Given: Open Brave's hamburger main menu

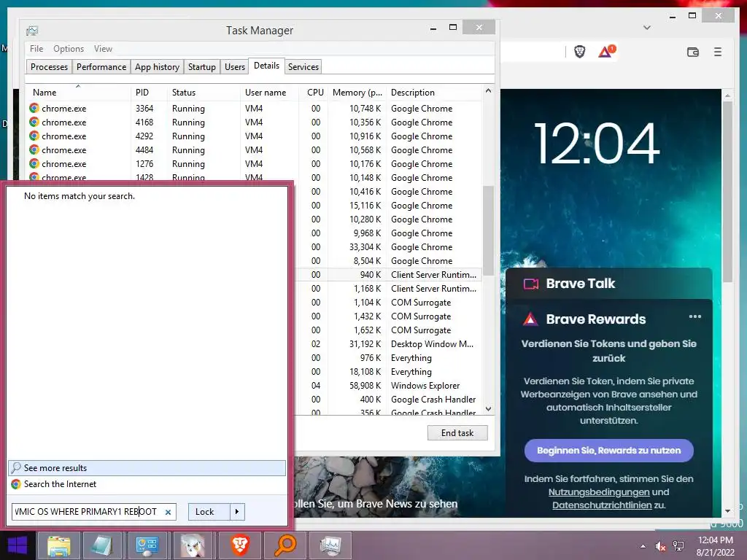Looking at the screenshot, I should click(x=718, y=52).
